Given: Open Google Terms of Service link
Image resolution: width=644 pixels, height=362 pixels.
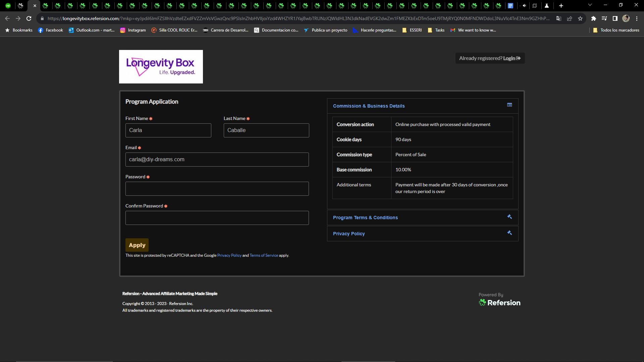Looking at the screenshot, I should pyautogui.click(x=264, y=255).
